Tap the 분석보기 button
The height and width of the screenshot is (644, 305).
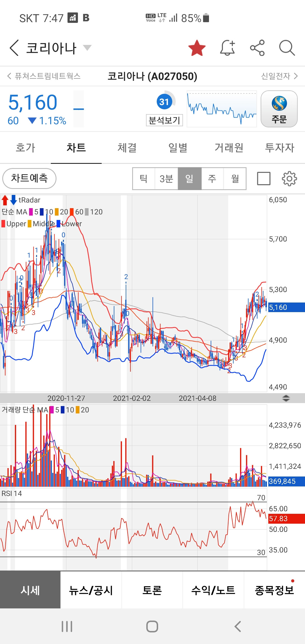click(164, 120)
